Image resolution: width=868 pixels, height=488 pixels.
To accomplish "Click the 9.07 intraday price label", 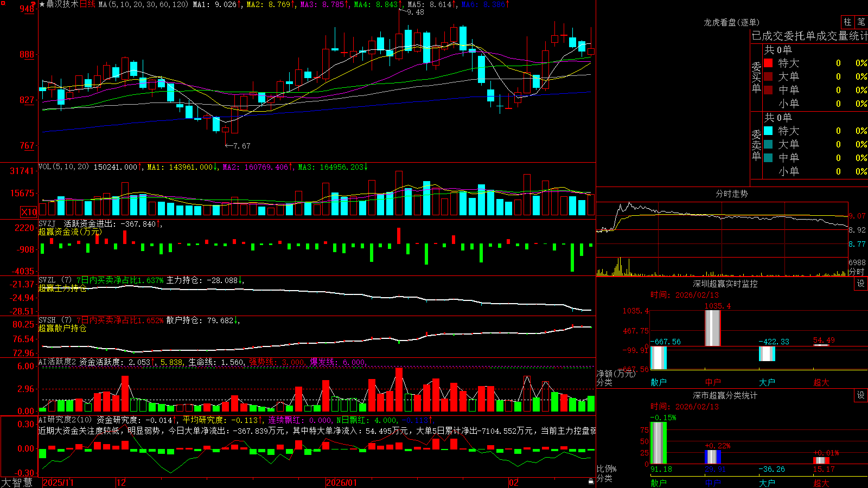I will click(x=857, y=216).
